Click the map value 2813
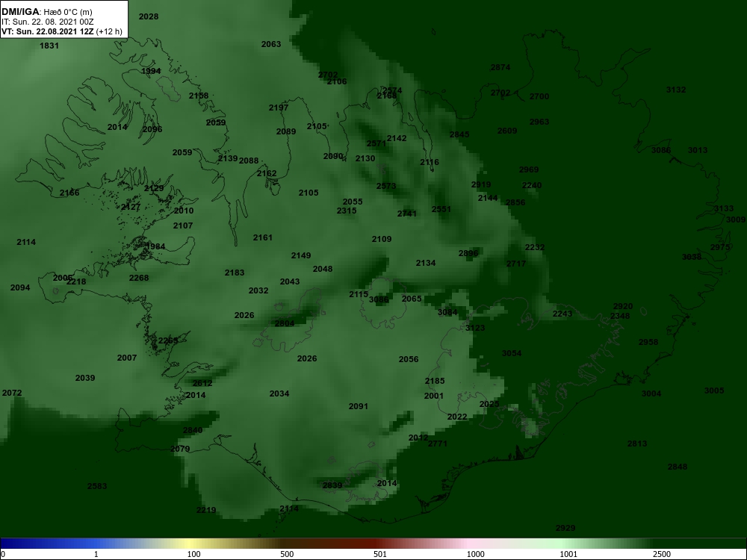Screen dimensions: 747x560 pos(637,444)
